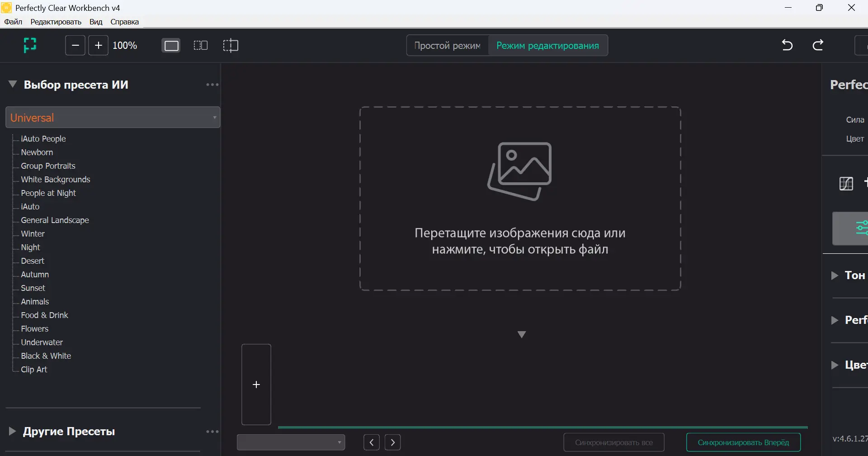The height and width of the screenshot is (456, 868).
Task: Click the undo arrow icon
Action: click(787, 45)
